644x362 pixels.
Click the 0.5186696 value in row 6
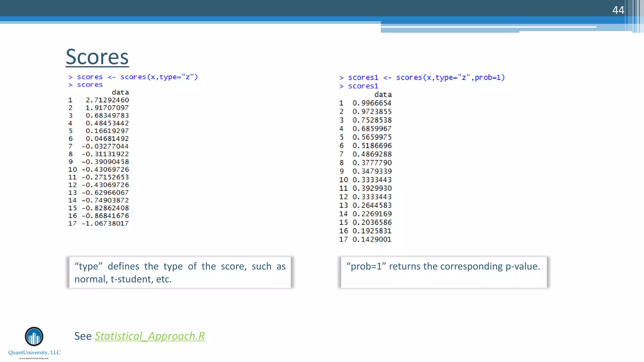click(x=372, y=146)
